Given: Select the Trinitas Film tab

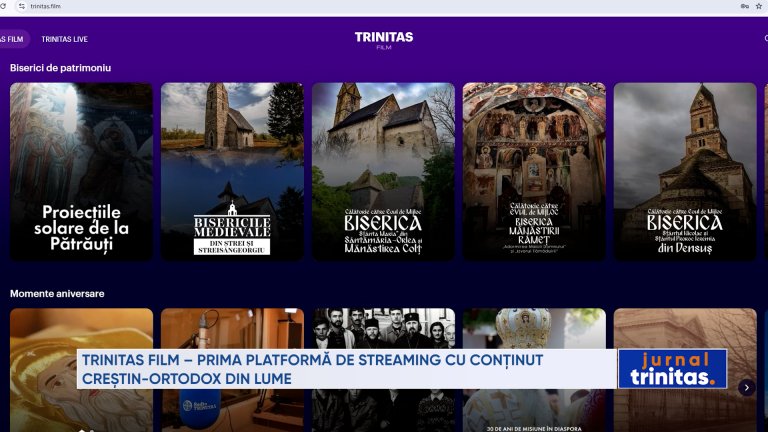Looking at the screenshot, I should coord(12,39).
